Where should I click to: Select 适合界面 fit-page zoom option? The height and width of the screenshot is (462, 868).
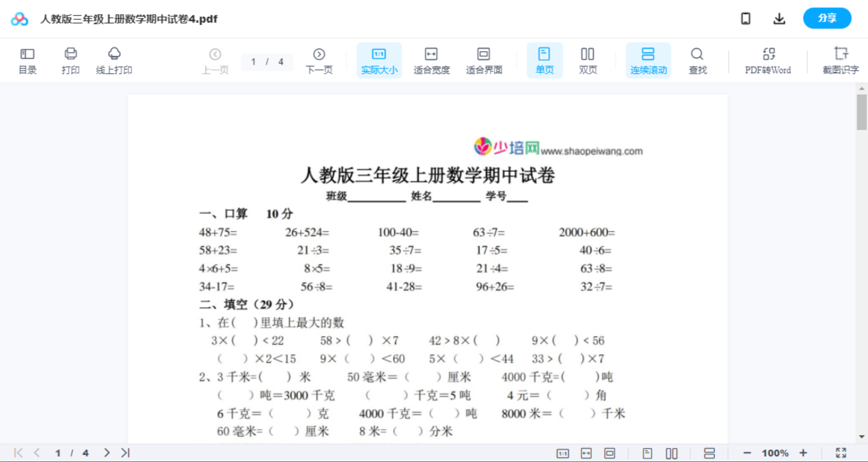point(483,60)
